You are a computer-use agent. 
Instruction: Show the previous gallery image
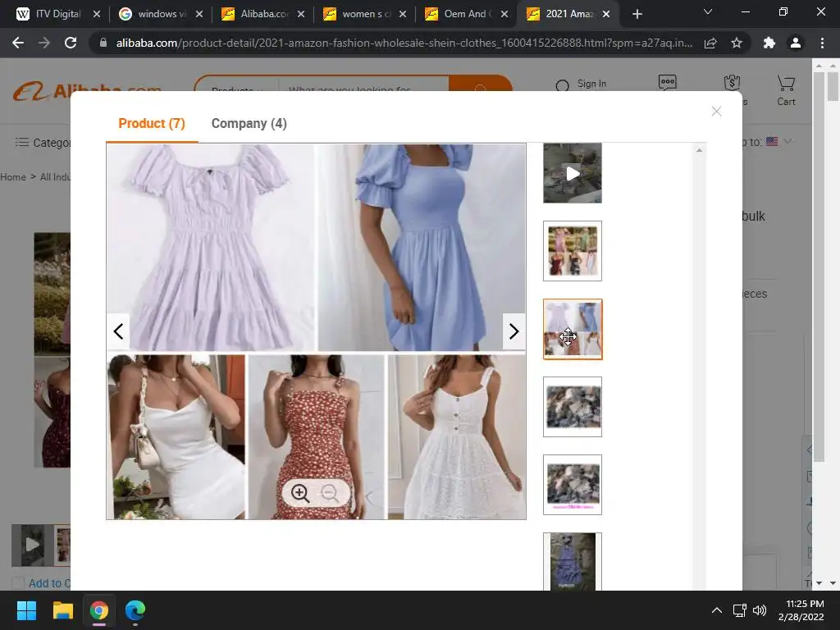click(118, 331)
